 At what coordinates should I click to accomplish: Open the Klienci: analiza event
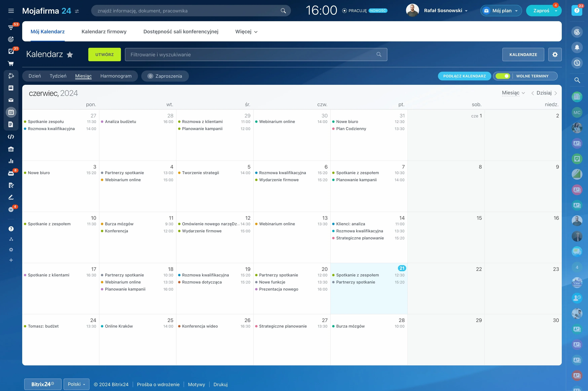pyautogui.click(x=351, y=224)
